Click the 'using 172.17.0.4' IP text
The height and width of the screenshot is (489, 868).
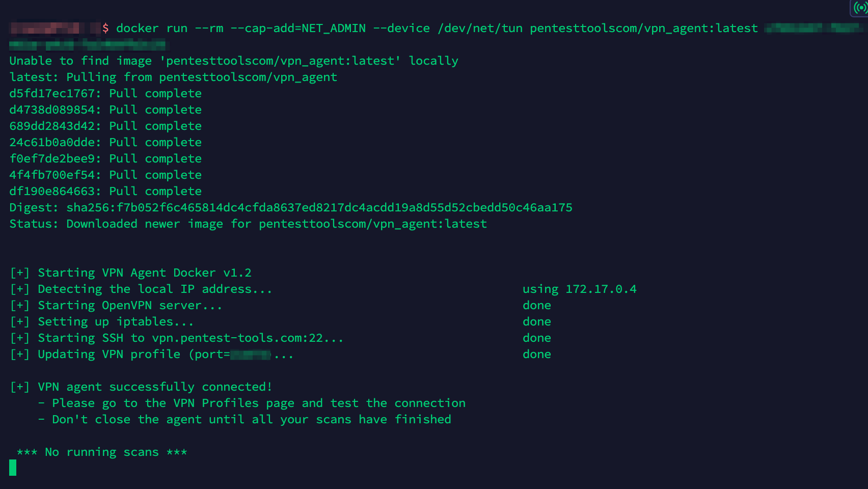[579, 289]
